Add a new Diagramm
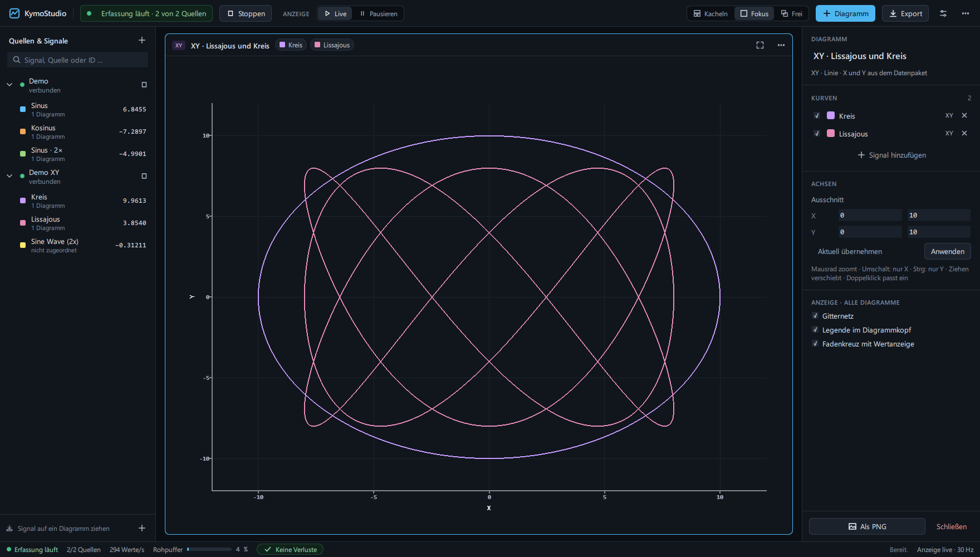 coord(845,13)
